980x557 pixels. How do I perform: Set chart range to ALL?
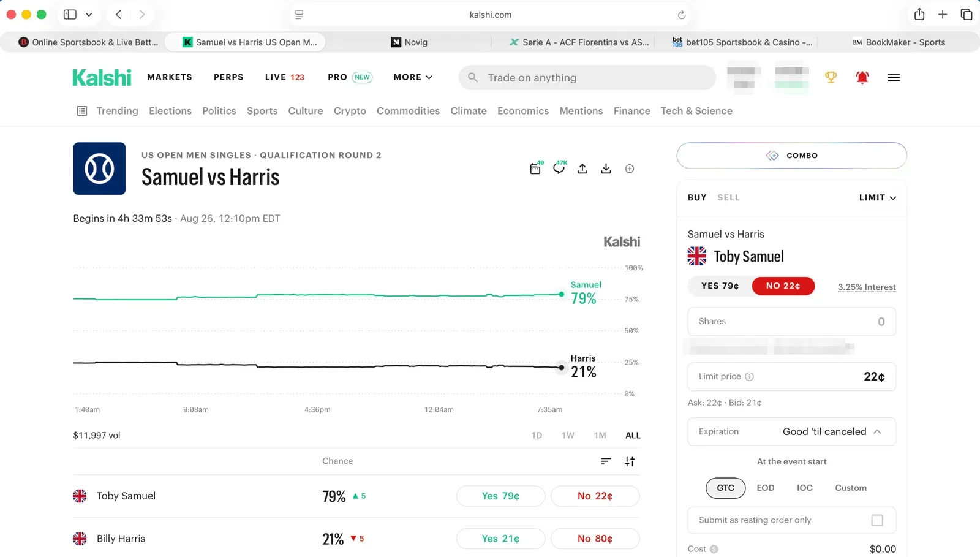(633, 436)
